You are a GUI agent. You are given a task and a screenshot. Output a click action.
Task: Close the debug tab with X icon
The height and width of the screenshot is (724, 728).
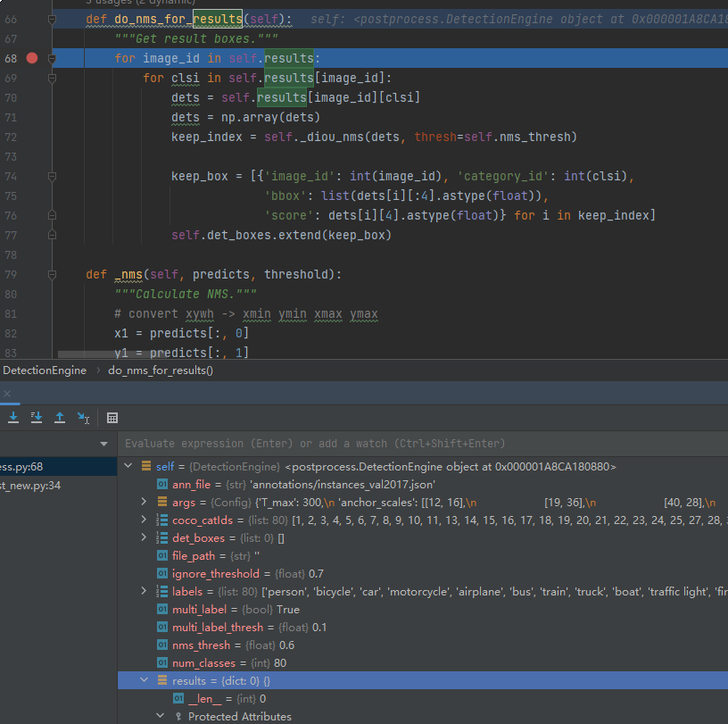click(x=6, y=394)
